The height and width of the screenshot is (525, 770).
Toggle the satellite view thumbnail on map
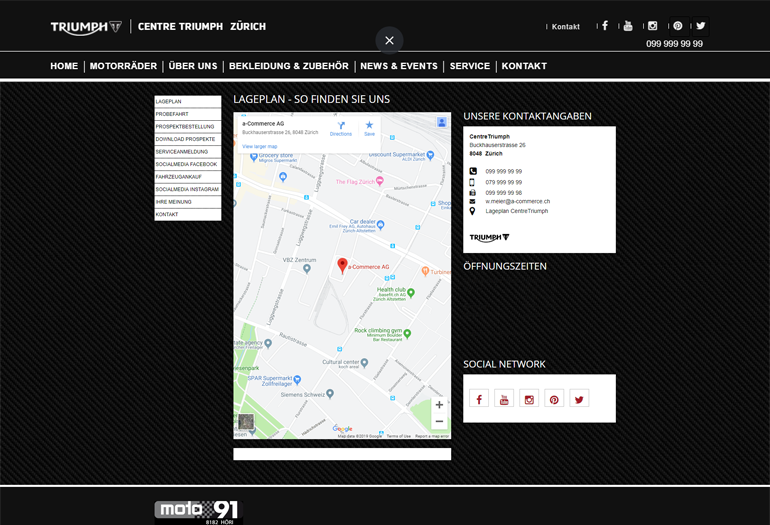[x=246, y=421]
